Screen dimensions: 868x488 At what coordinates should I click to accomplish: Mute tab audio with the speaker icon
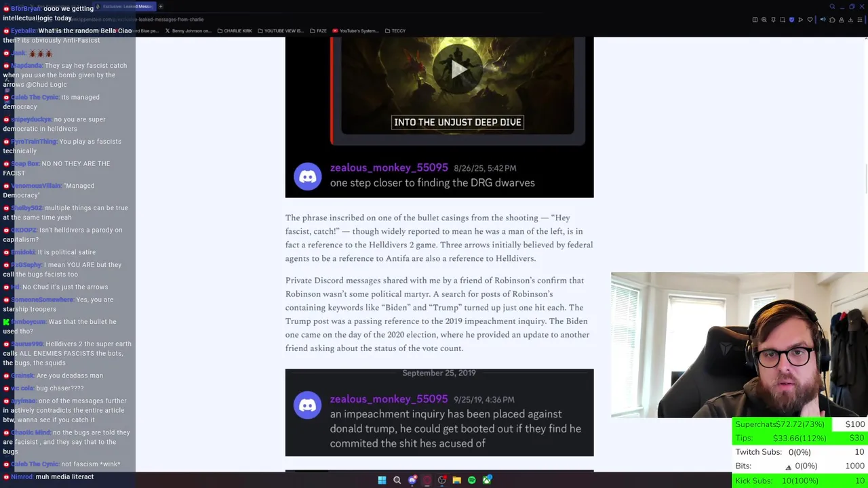point(823,20)
